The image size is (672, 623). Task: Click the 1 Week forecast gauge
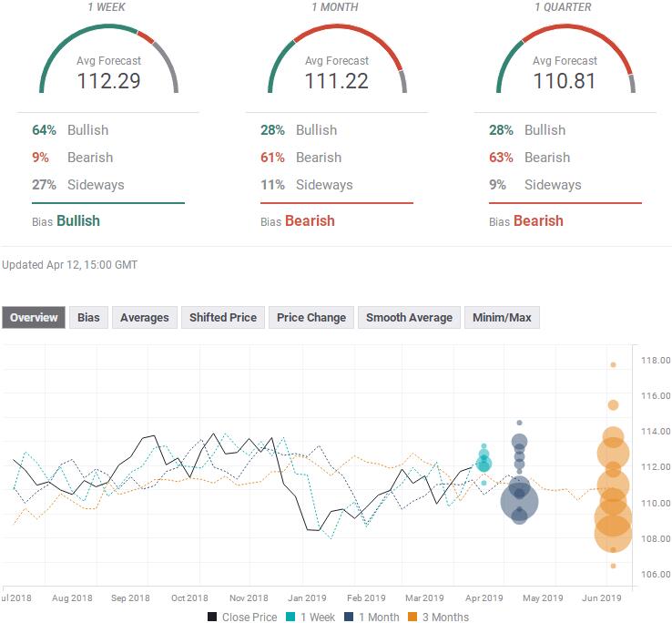(x=108, y=64)
